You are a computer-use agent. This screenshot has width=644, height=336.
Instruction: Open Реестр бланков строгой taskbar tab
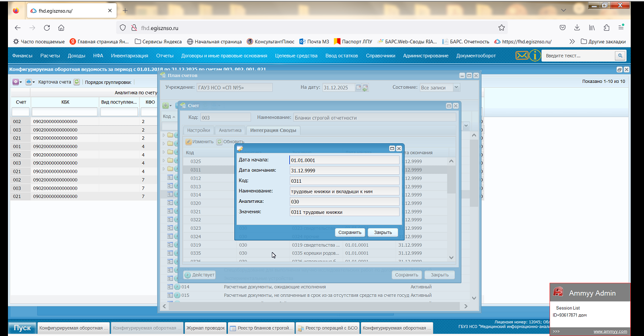[x=261, y=328]
